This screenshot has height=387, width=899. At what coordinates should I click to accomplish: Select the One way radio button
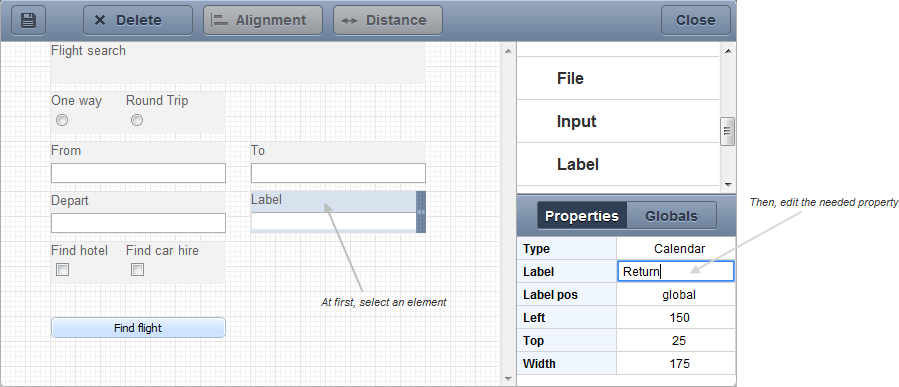pyautogui.click(x=62, y=120)
